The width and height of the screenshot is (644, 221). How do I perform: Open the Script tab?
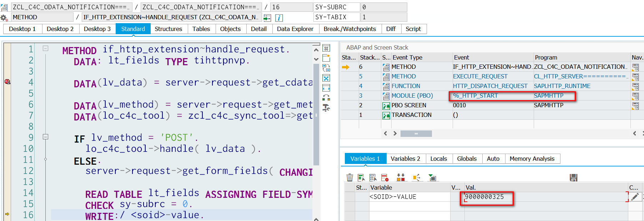point(413,29)
